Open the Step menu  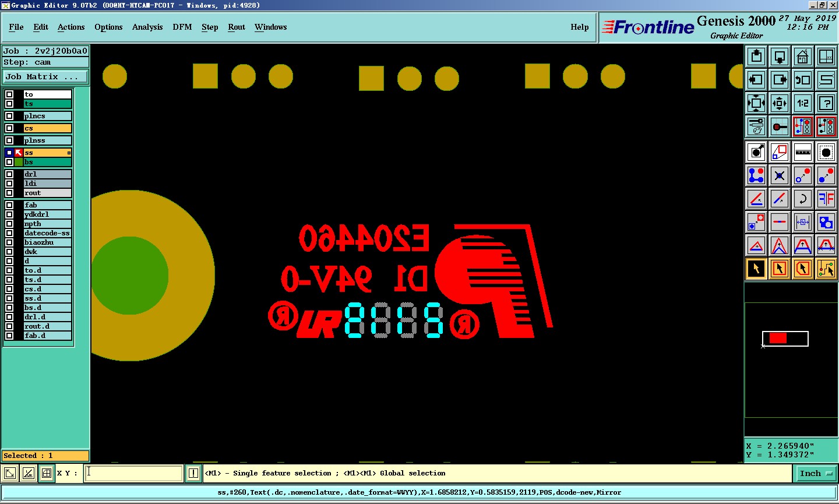click(210, 27)
